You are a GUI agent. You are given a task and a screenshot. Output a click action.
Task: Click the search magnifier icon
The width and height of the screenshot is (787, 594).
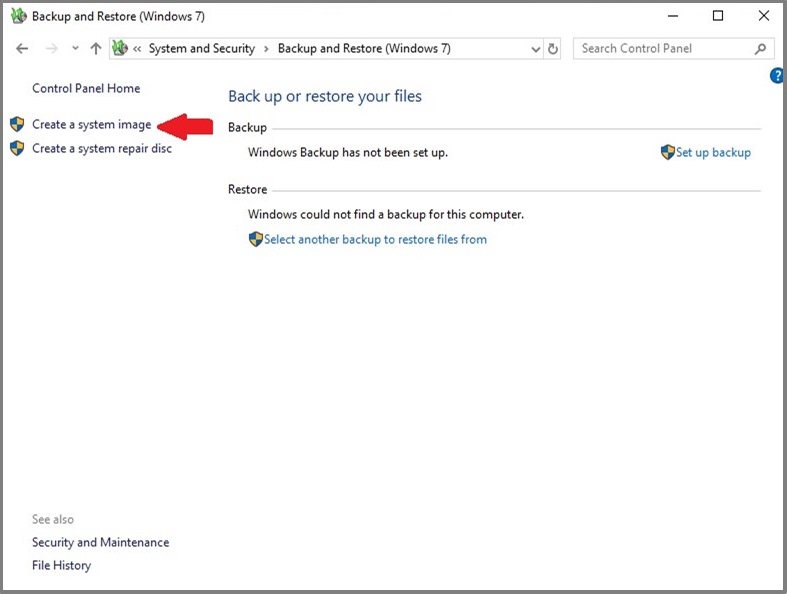point(761,48)
